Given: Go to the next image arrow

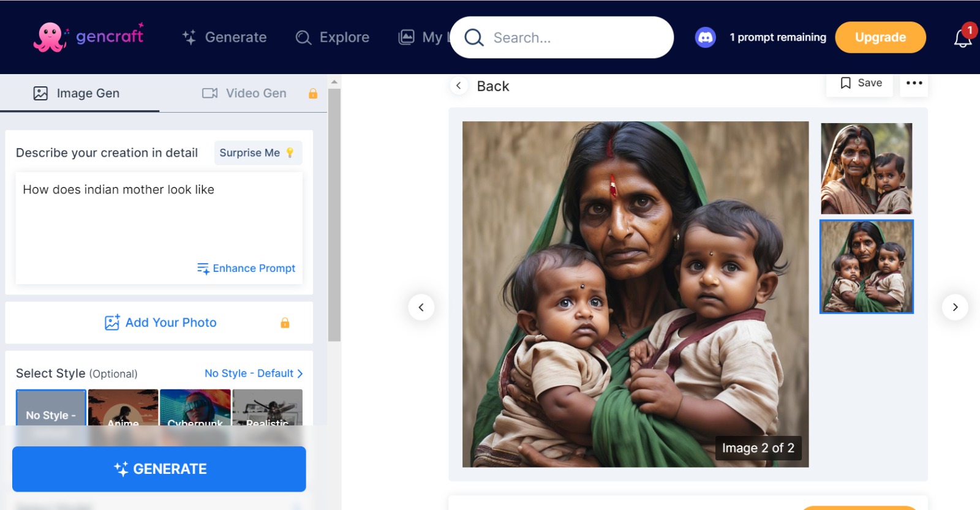Looking at the screenshot, I should pyautogui.click(x=955, y=307).
